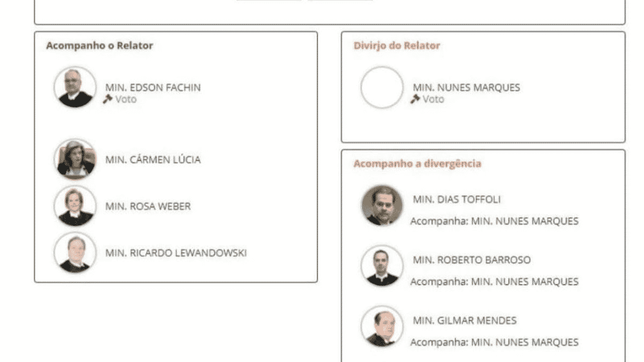Select the name Min. Rosa Weber
644x362 pixels.
[x=148, y=206]
